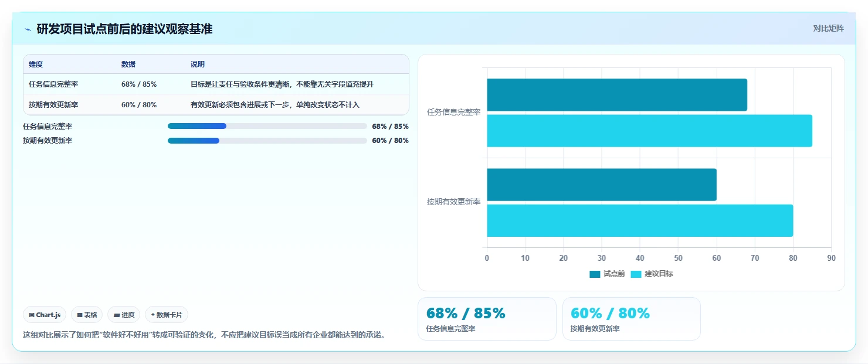Click the dark 试点前 legend color box
The width and height of the screenshot is (868, 364).
pyautogui.click(x=595, y=274)
